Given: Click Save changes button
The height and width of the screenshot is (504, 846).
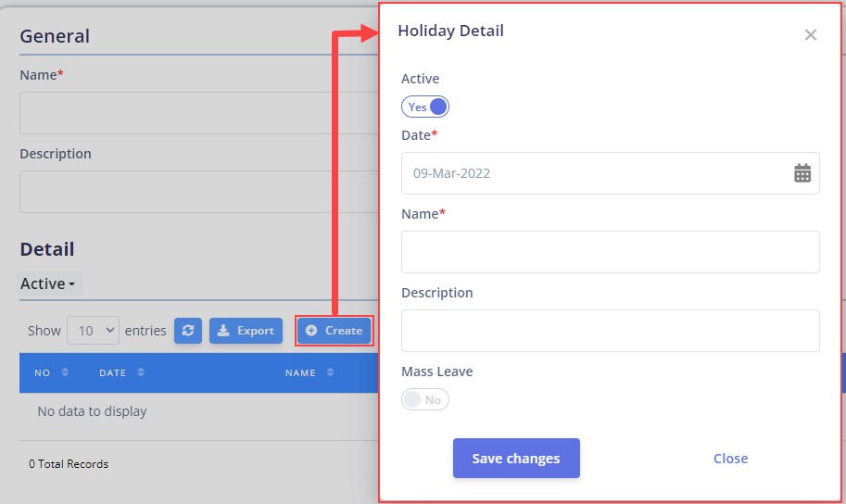Looking at the screenshot, I should pos(516,458).
